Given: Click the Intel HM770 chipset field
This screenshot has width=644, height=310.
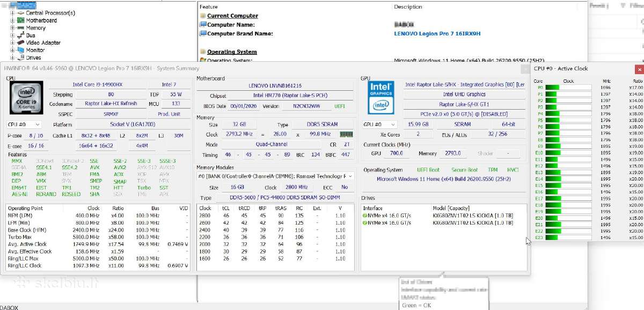Looking at the screenshot, I should click(291, 96).
